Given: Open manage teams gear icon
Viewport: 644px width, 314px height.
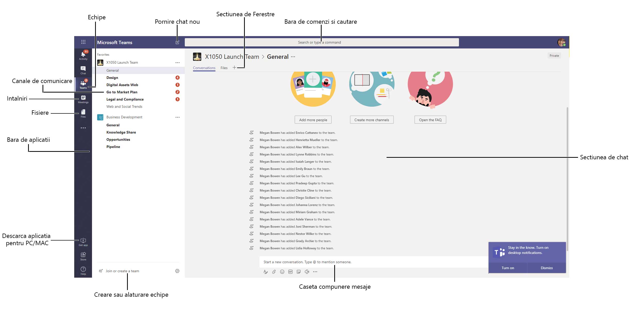Looking at the screenshot, I should click(177, 271).
